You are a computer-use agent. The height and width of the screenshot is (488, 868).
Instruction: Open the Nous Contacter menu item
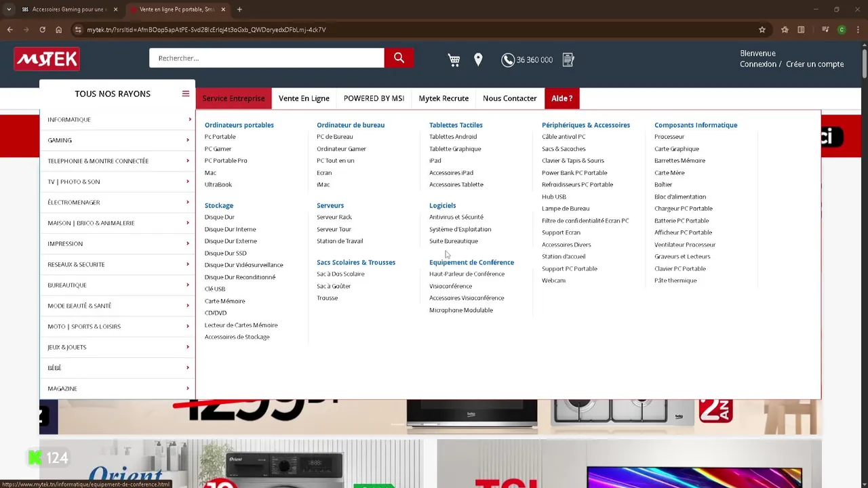tap(510, 98)
